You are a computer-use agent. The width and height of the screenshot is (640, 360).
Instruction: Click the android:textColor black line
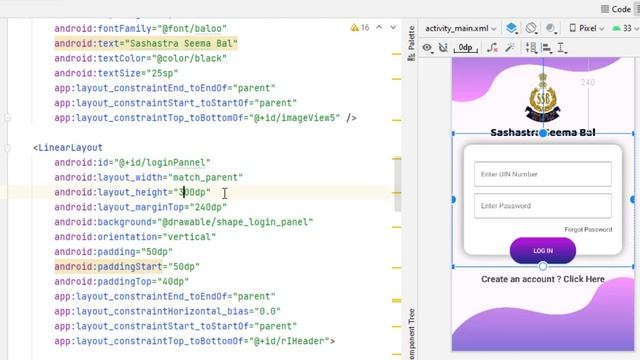[x=140, y=58]
